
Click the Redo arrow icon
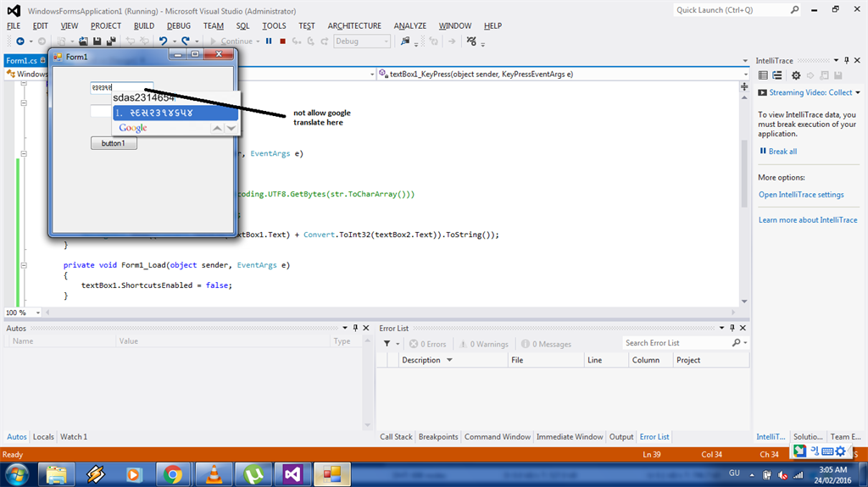(186, 42)
